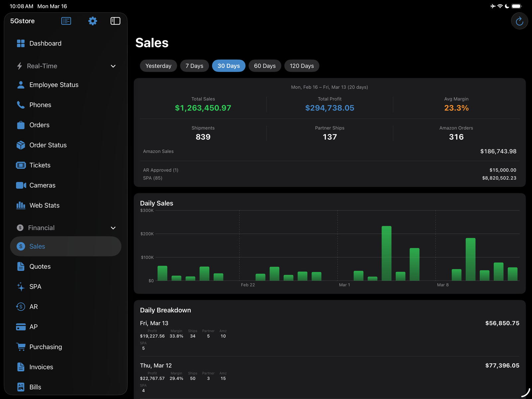Open the Tickets icon
The width and height of the screenshot is (532, 399).
click(x=21, y=165)
